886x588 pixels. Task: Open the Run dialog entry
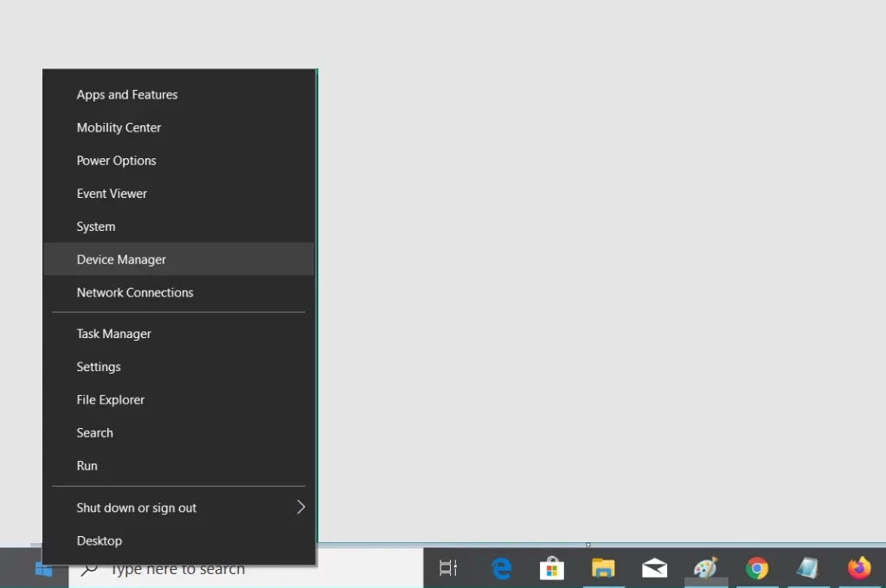pos(178,466)
